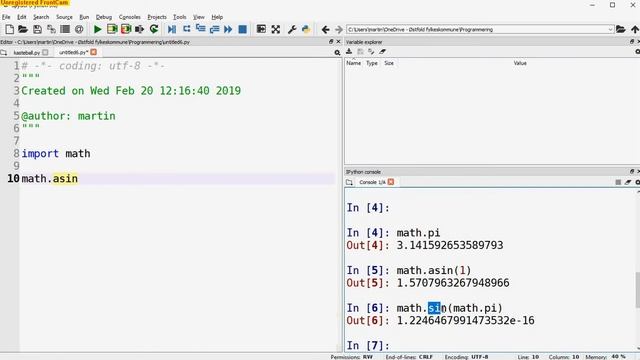Run current cell and advance
The height and width of the screenshot is (360, 640).
pos(126,29)
